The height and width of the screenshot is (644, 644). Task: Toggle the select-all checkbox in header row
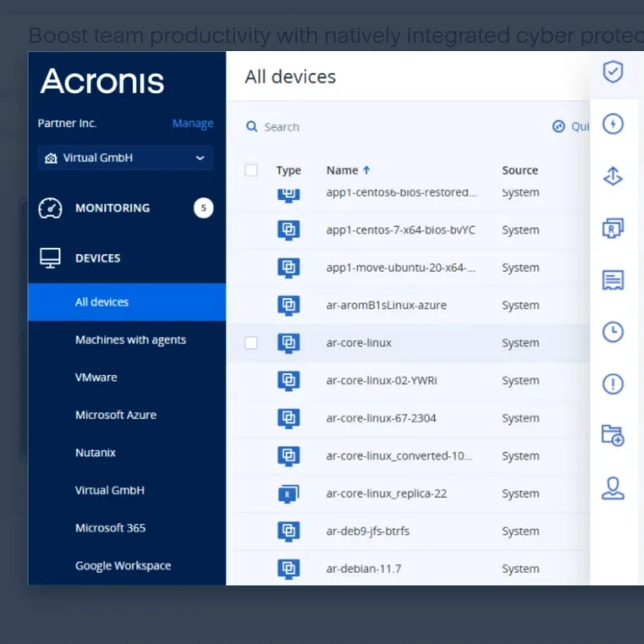(x=251, y=170)
